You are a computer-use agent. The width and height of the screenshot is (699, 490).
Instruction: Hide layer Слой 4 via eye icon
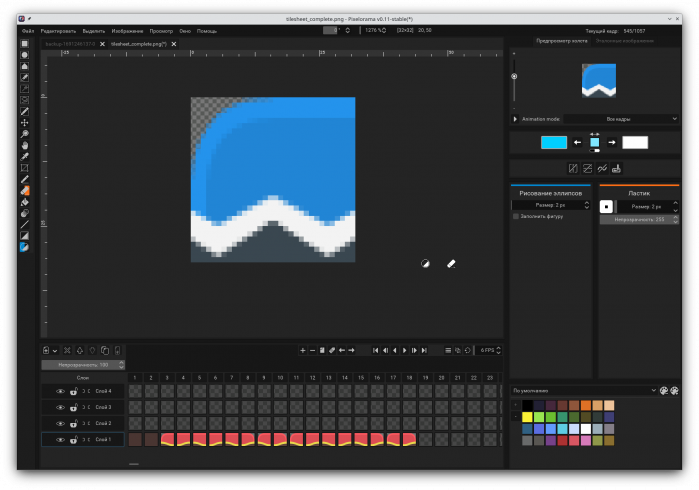click(60, 391)
